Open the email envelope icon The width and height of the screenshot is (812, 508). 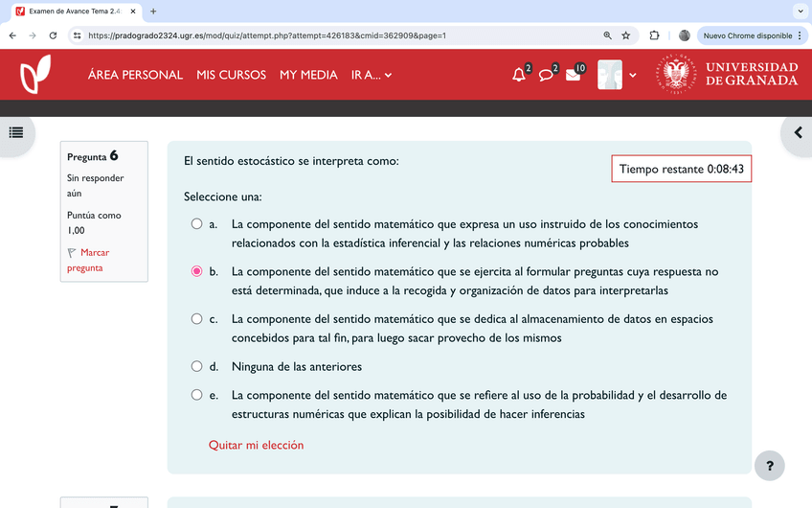(x=573, y=75)
